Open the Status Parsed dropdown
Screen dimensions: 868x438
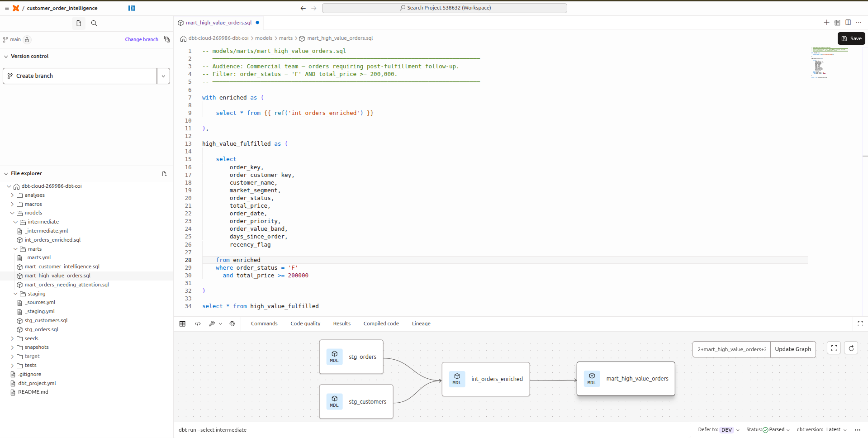pyautogui.click(x=776, y=430)
